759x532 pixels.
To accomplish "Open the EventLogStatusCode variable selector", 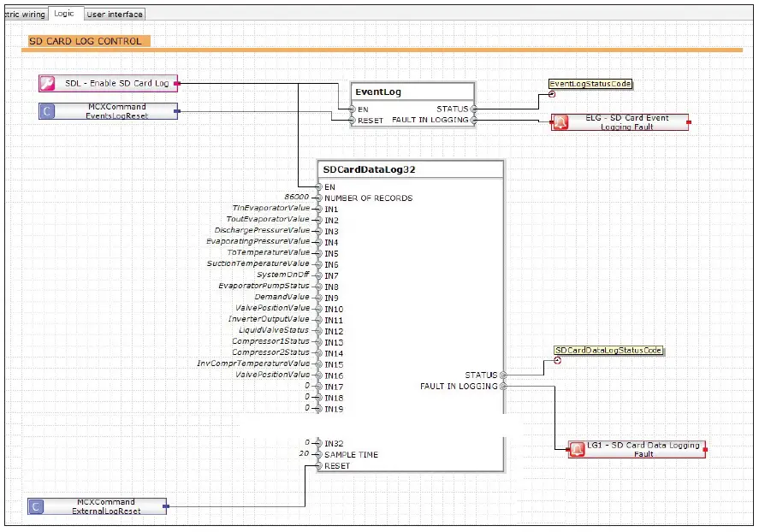I will click(x=590, y=85).
